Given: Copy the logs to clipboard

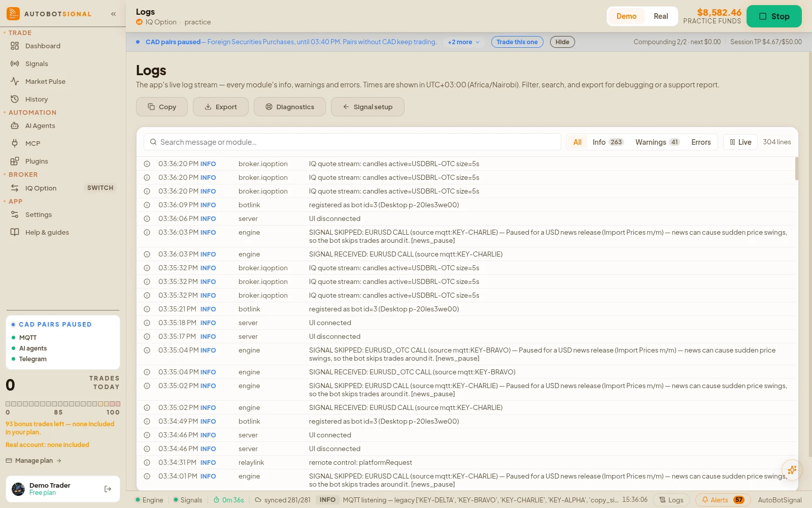Looking at the screenshot, I should pos(162,107).
